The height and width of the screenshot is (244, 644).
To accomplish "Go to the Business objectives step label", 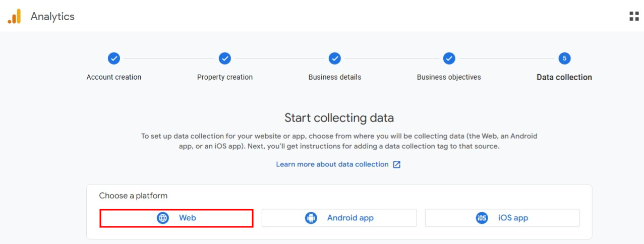I will (x=449, y=77).
